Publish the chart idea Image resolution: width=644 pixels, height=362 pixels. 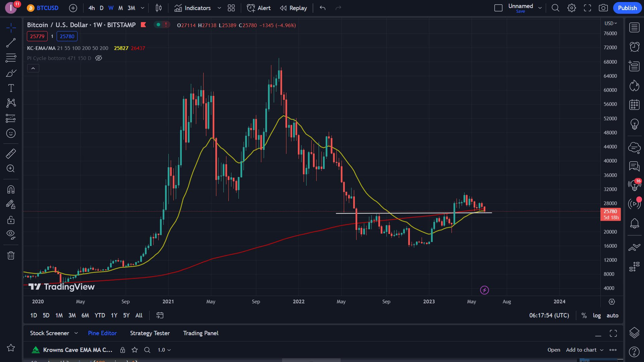coord(627,8)
